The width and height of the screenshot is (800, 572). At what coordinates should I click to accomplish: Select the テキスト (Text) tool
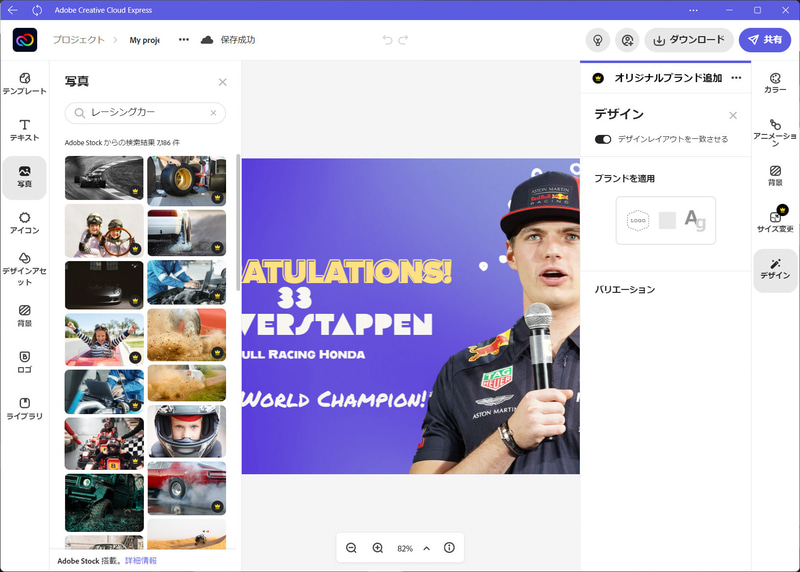coord(24,130)
